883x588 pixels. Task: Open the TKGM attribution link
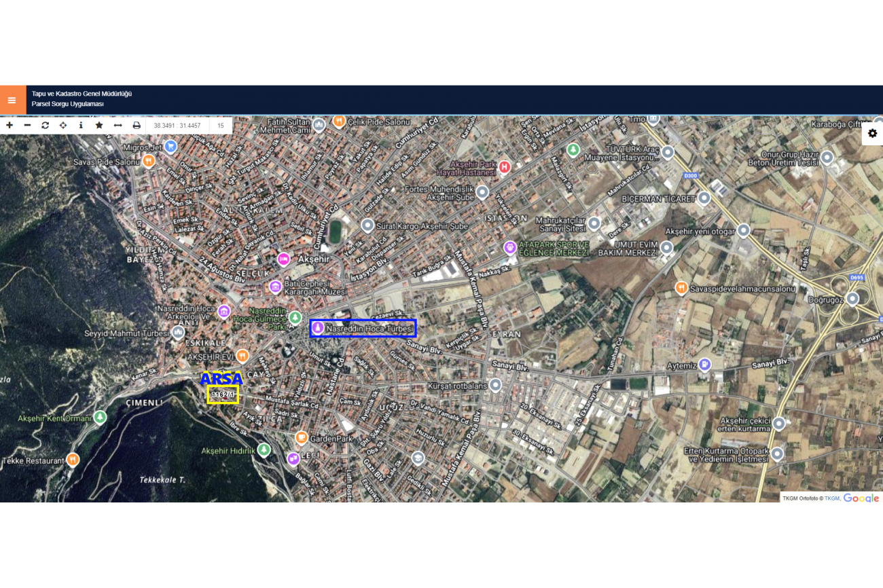(x=831, y=498)
